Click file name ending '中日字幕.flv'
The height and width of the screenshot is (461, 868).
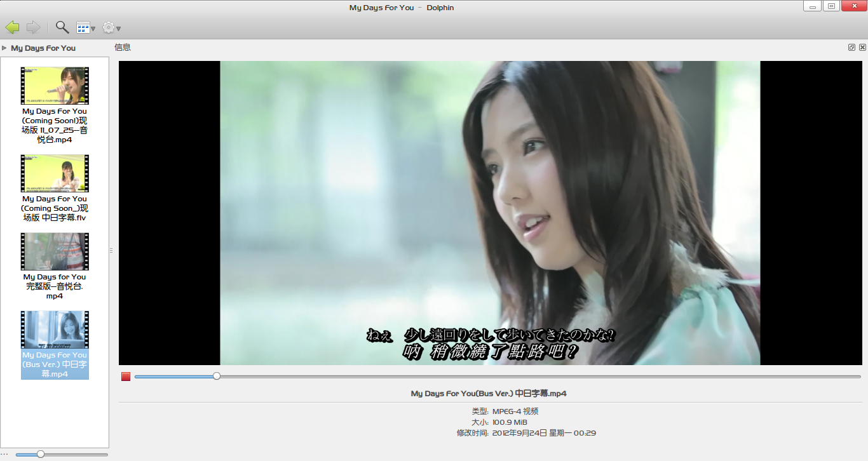(55, 208)
